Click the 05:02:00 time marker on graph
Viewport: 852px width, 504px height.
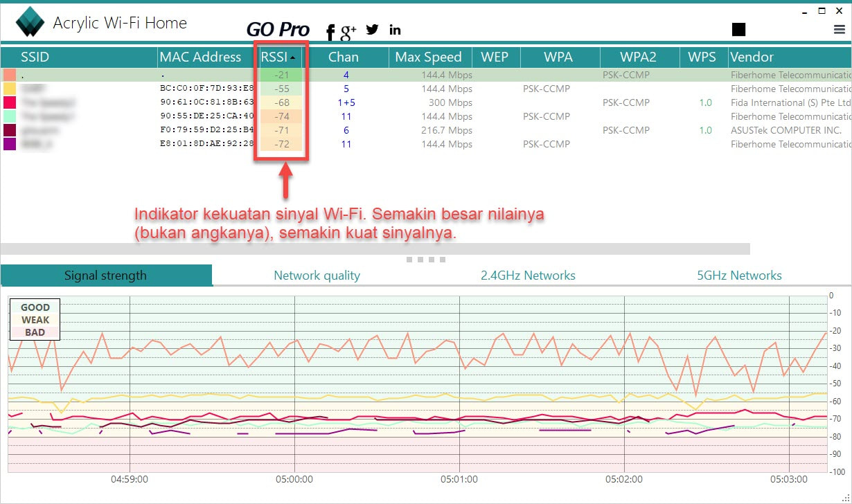pos(624,479)
